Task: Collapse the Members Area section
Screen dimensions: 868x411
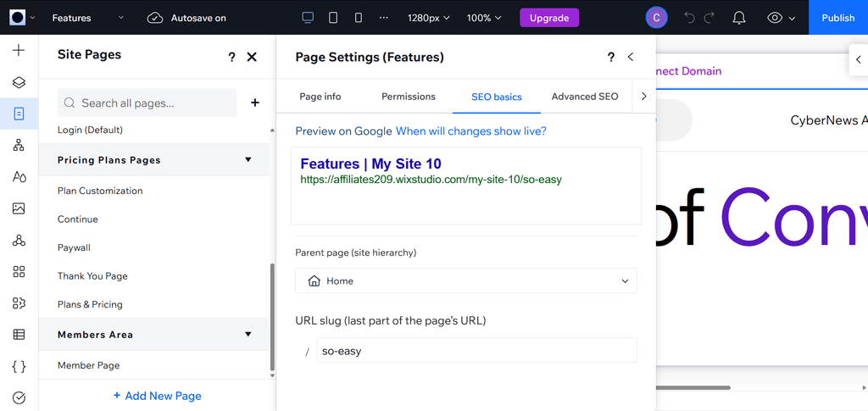Action: tap(248, 334)
